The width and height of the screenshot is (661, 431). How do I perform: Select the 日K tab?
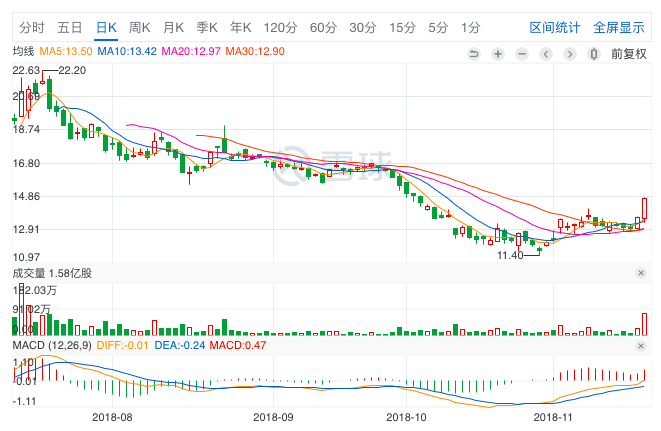[106, 28]
